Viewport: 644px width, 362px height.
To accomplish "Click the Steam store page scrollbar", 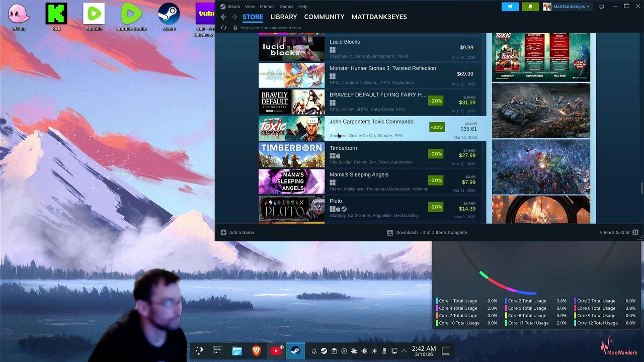I will pyautogui.click(x=641, y=189).
